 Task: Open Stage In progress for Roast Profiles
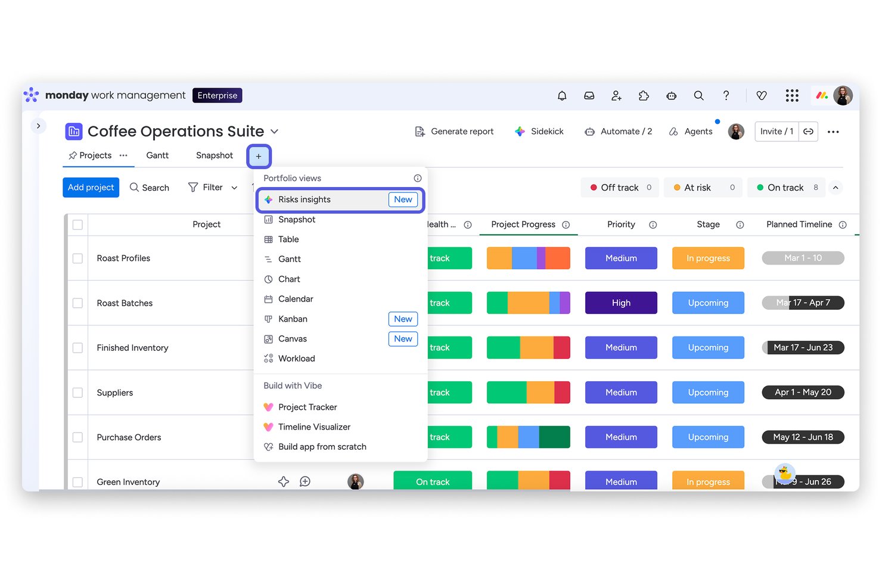coord(708,258)
